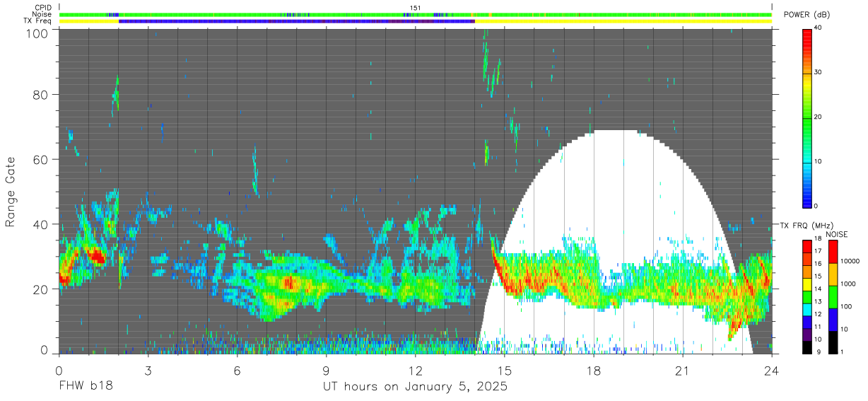Select the 80 tick on Range Gate axis
Screen dimensions: 868x401
pos(42,95)
